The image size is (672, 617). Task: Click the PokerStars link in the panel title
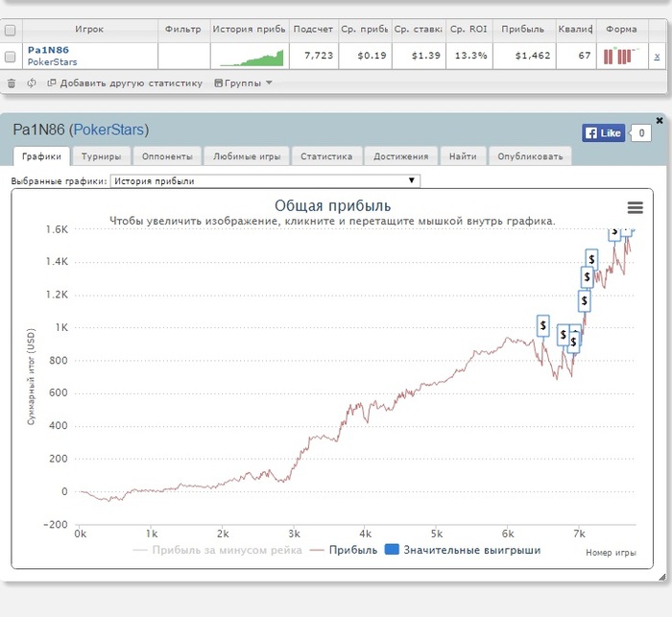(108, 130)
